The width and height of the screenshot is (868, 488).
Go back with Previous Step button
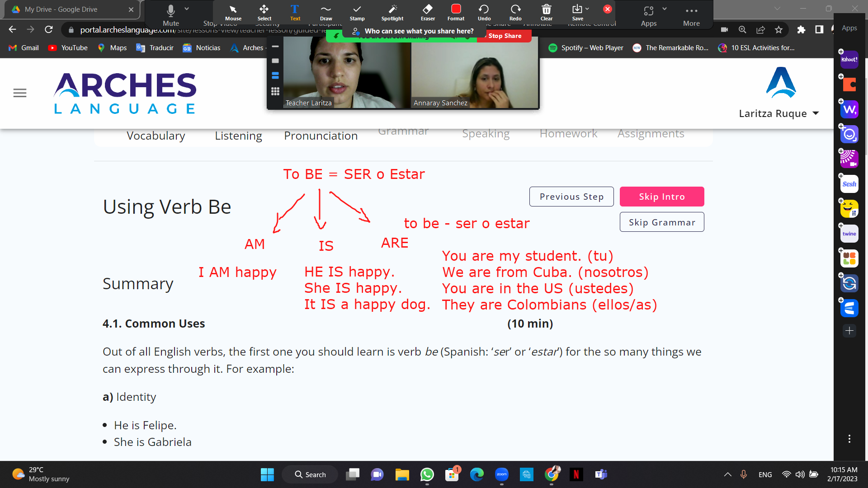click(571, 197)
